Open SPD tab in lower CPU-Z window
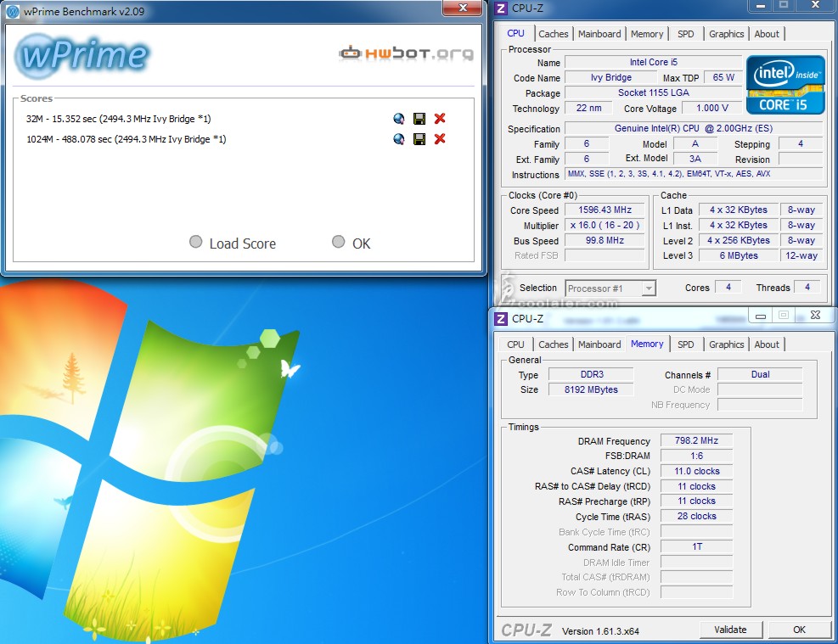 (x=686, y=344)
